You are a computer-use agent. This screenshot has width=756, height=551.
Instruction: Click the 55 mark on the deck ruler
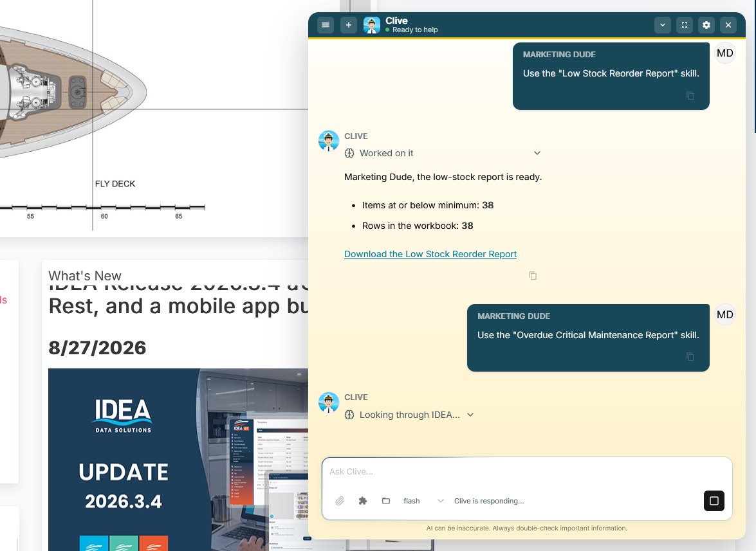coord(30,216)
